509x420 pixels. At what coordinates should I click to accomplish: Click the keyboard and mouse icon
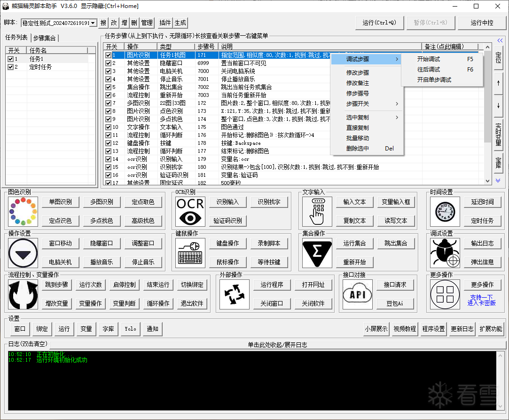[x=190, y=253]
